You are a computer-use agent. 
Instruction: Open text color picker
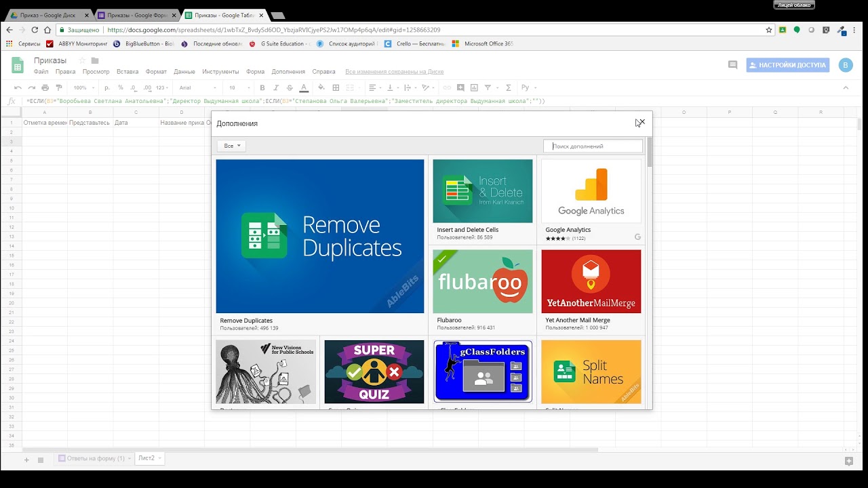(304, 87)
